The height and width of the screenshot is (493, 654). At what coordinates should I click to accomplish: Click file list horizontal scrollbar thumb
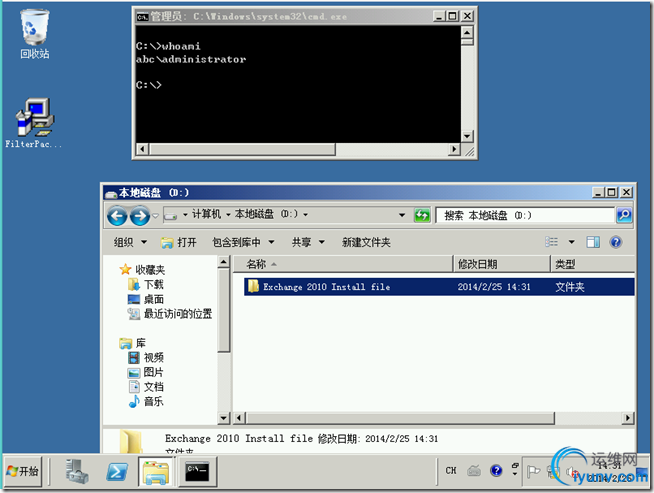click(400, 418)
